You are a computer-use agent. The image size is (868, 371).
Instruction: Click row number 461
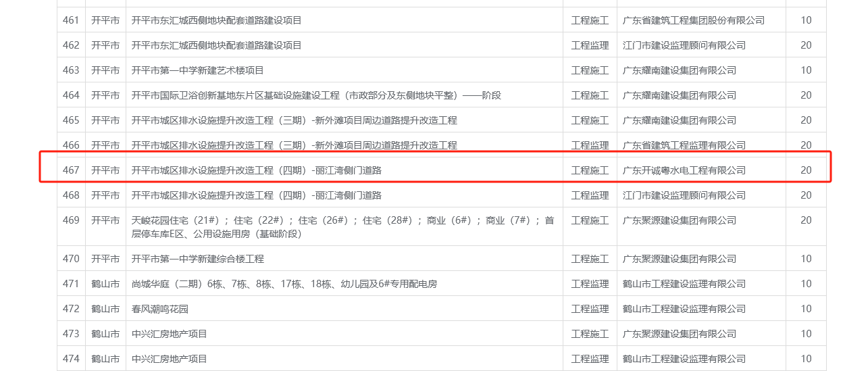(71, 20)
